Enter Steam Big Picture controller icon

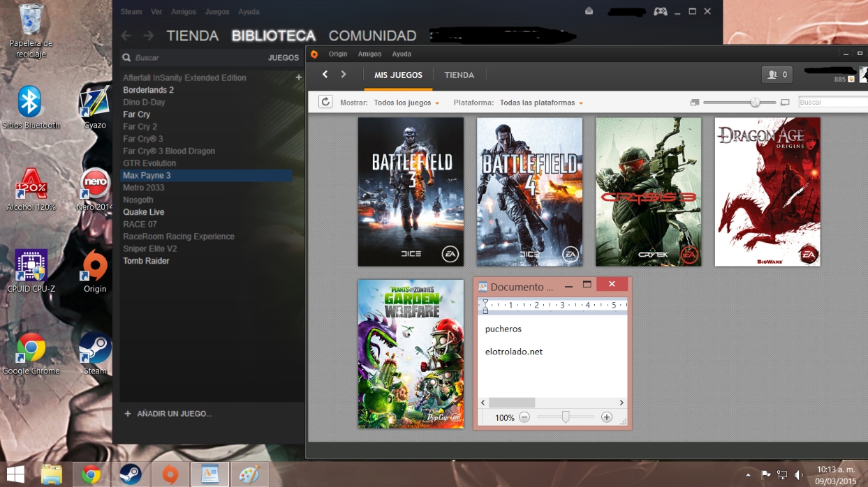coord(660,11)
